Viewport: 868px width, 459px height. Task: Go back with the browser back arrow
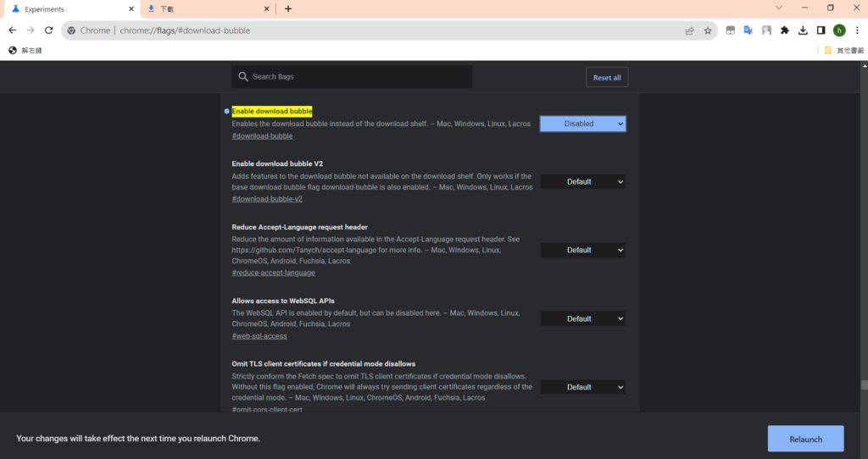tap(12, 30)
